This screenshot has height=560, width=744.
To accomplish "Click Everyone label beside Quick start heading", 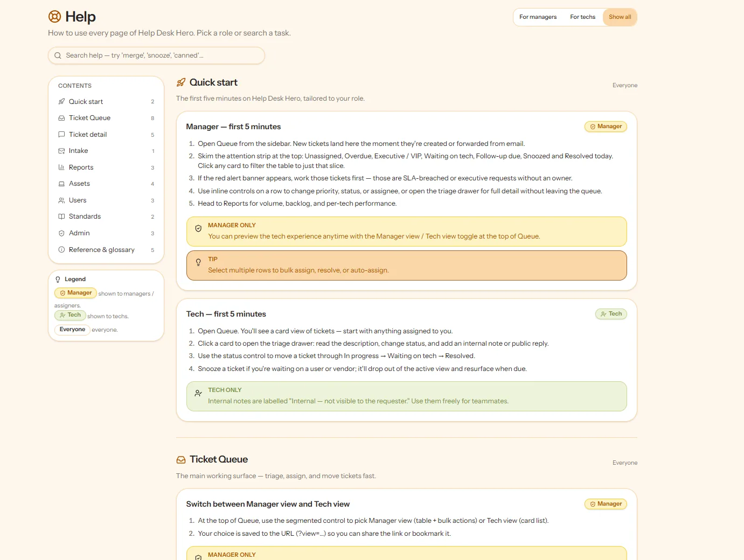I will pyautogui.click(x=625, y=85).
